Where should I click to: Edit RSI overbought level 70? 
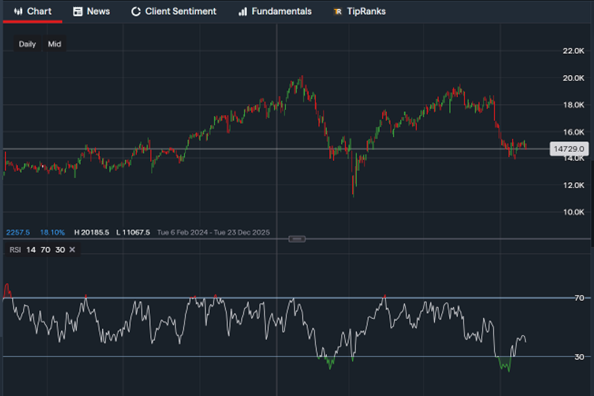[x=45, y=250]
